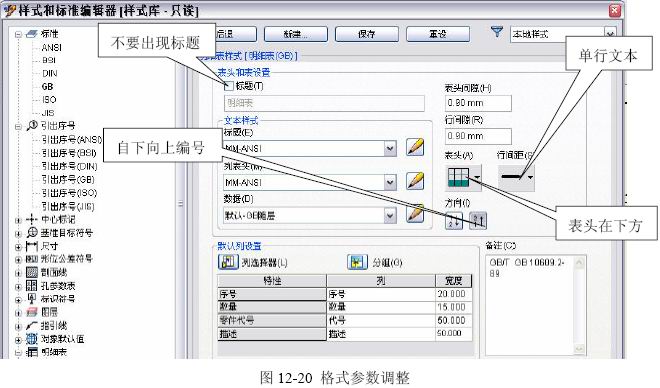Open the 数据(D) text style dropdown

click(x=390, y=215)
